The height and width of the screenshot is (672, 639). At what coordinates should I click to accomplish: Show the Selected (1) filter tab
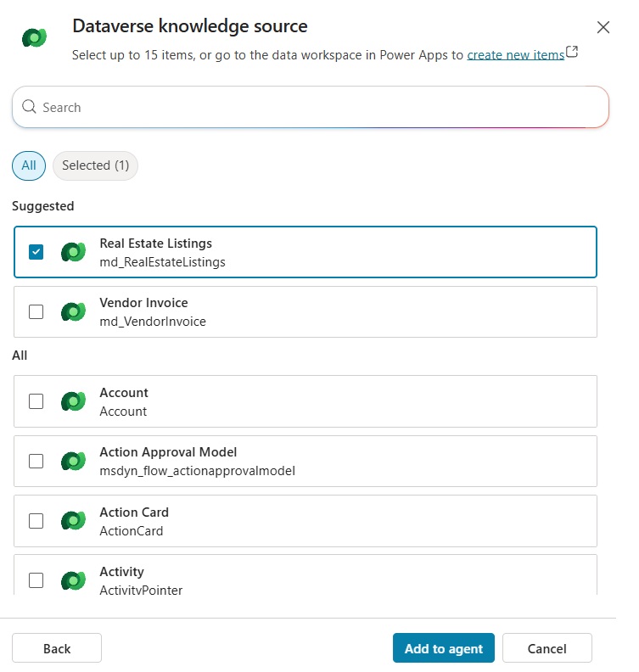pyautogui.click(x=95, y=165)
